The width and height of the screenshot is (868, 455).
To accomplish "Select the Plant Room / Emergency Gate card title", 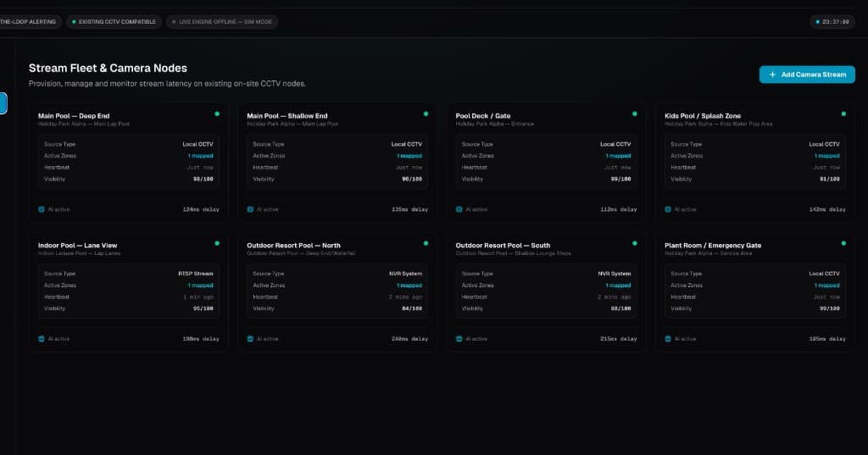I will (713, 245).
